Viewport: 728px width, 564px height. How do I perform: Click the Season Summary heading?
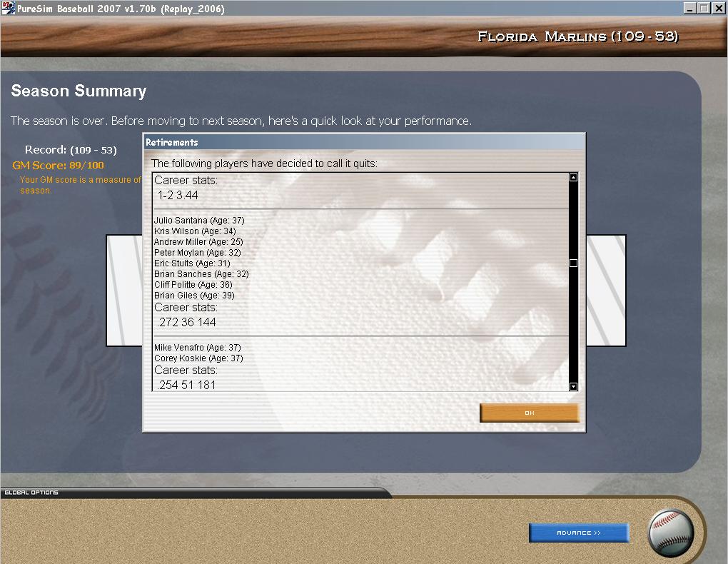79,91
